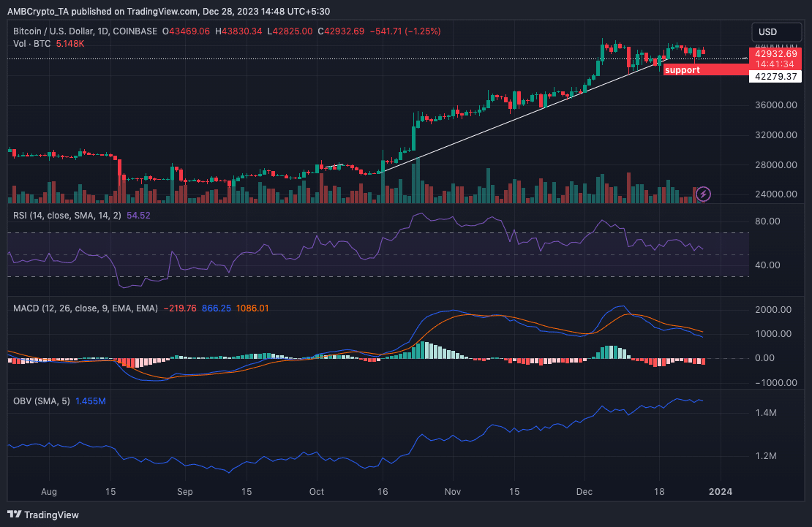
Task: Click the 2024 label on time axis
Action: point(722,492)
